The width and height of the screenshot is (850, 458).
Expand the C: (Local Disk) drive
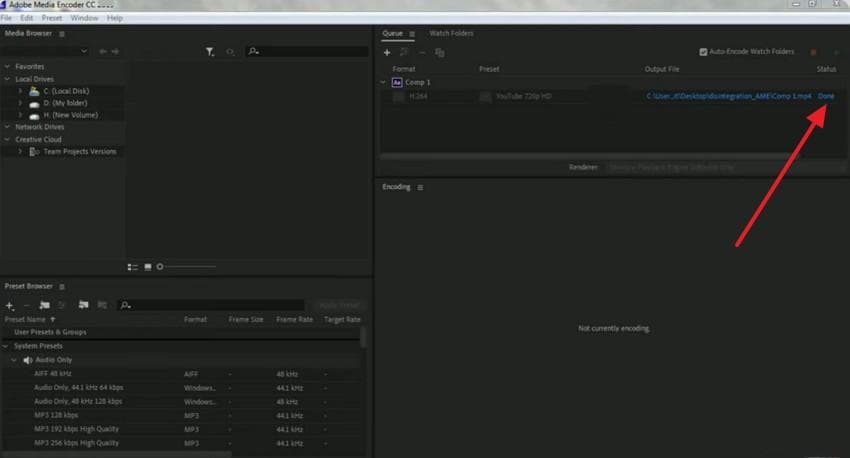(x=21, y=91)
